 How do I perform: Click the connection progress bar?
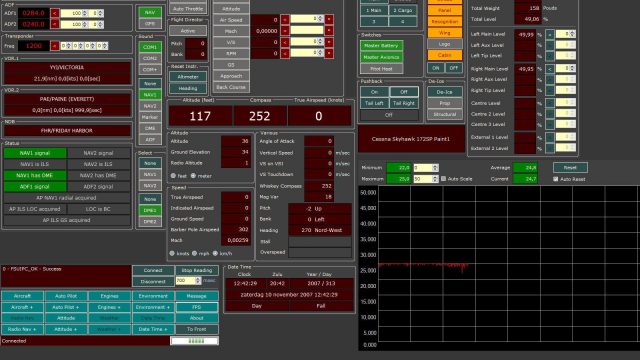194,340
